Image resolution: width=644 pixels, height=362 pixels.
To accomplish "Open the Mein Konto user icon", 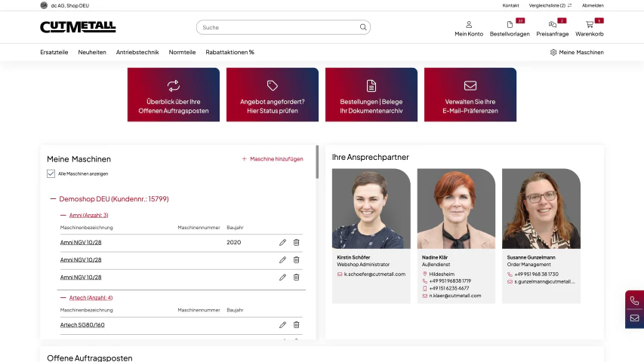I will (469, 25).
